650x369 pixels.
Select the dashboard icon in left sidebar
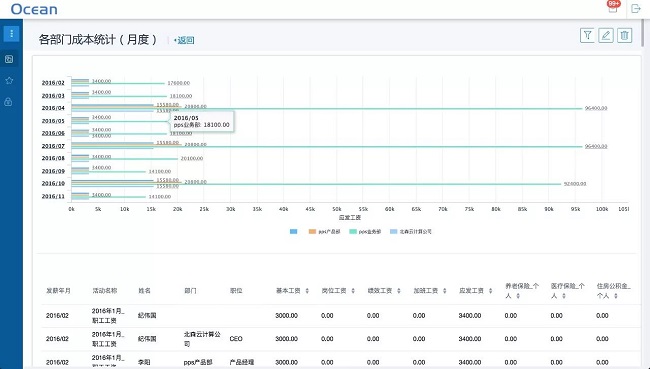point(9,59)
